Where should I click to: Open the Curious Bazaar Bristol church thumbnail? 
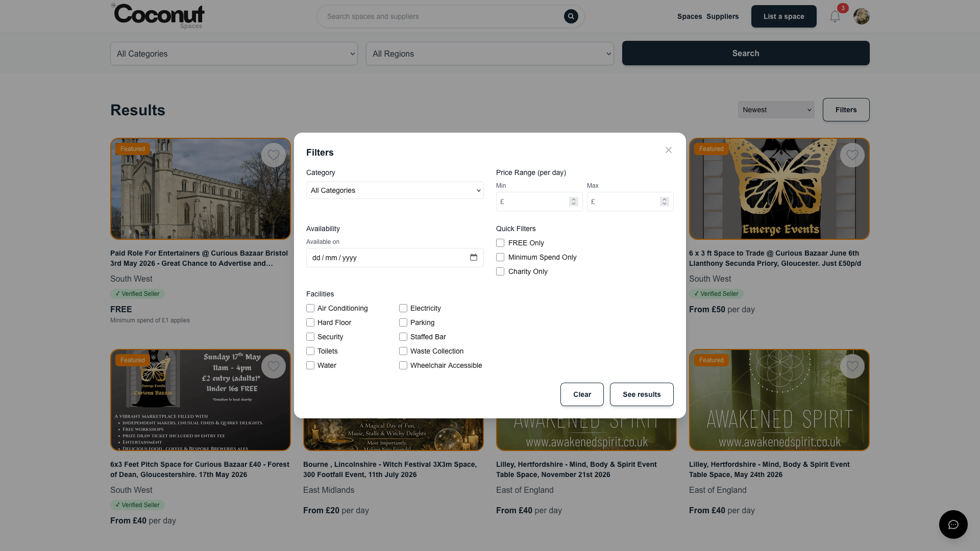[x=201, y=189]
